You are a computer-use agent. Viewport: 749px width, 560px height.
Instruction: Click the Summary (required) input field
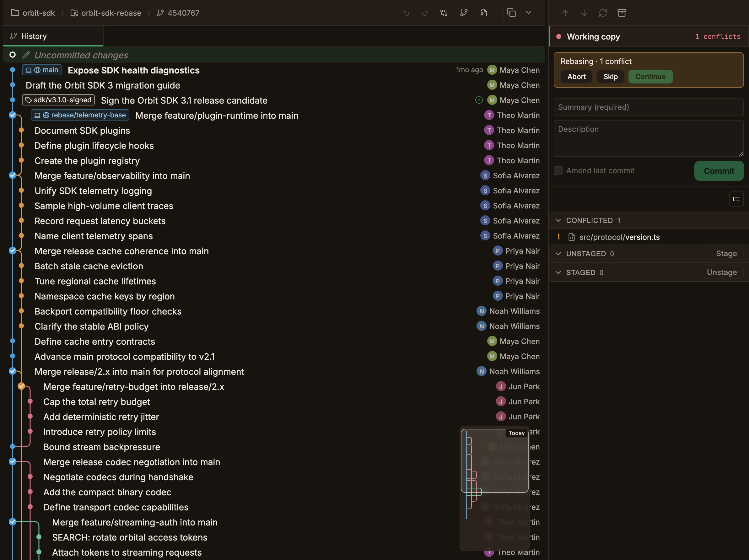[649, 107]
